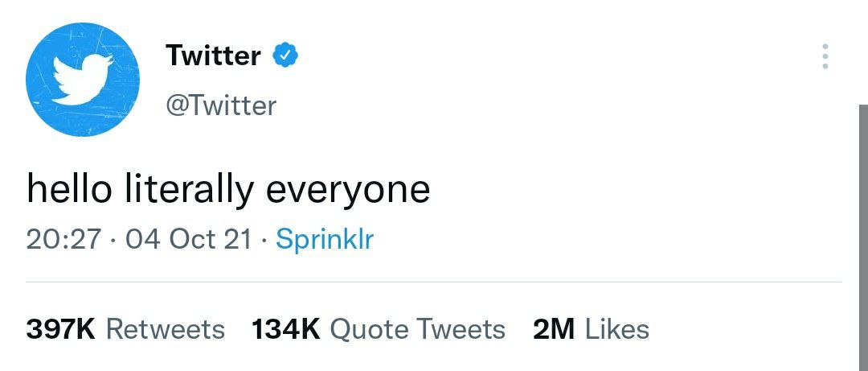Open the "Quote Tweets" list
This screenshot has height=371, width=868.
(418, 328)
